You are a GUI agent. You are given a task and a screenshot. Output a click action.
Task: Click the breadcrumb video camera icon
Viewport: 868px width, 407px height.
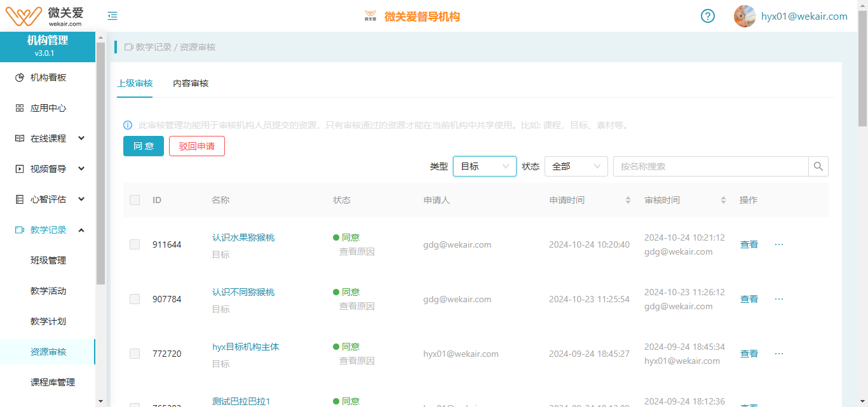(x=129, y=47)
